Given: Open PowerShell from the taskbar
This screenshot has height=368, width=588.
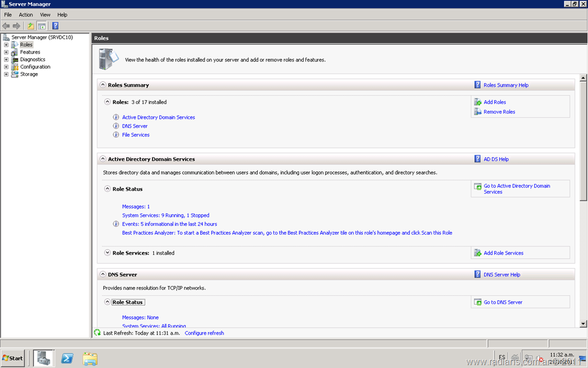Looking at the screenshot, I should (x=67, y=358).
